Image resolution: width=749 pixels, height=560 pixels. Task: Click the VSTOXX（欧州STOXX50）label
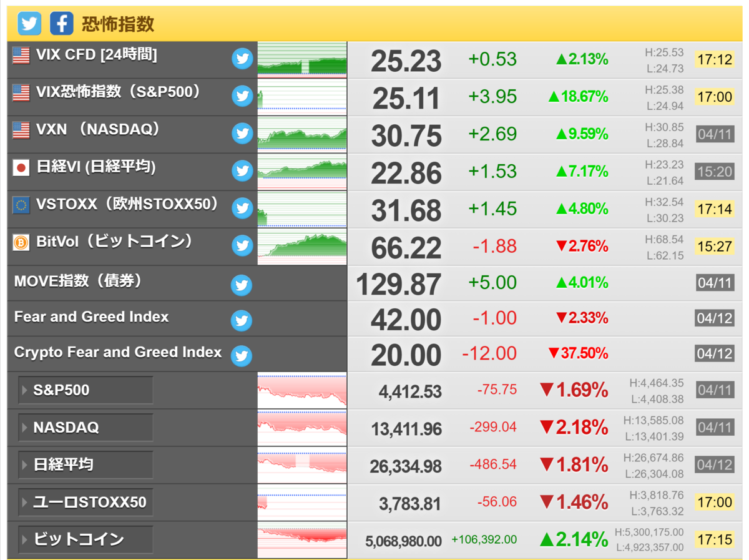(127, 204)
